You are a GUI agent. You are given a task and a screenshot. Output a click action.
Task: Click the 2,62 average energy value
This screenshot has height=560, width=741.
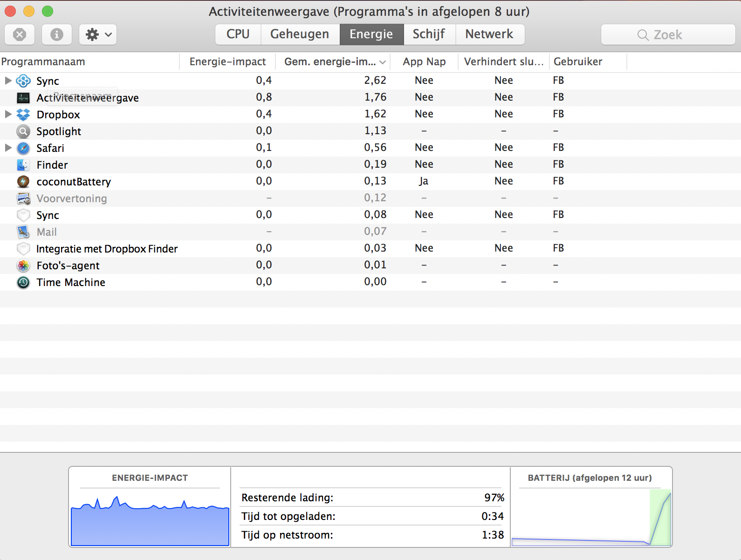point(375,80)
